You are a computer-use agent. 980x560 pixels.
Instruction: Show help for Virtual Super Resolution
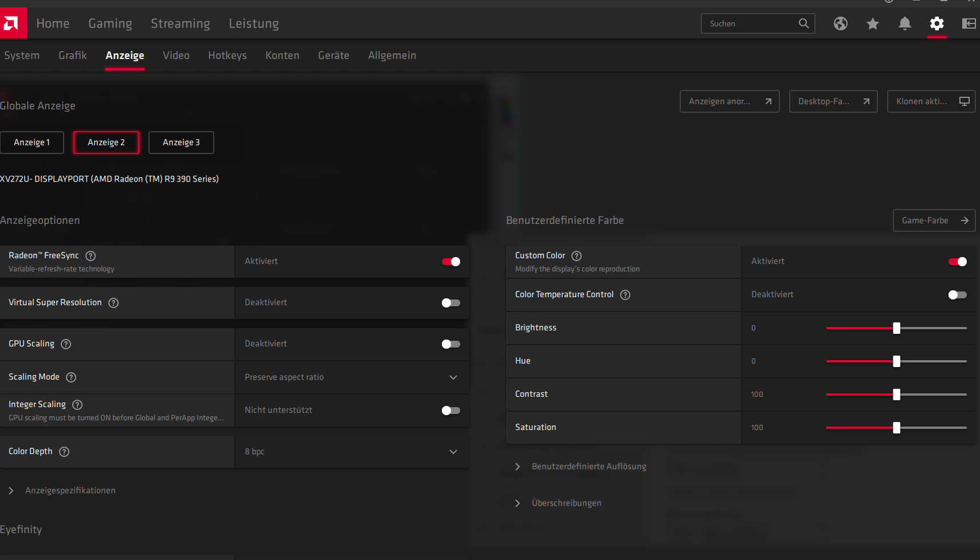coord(113,303)
